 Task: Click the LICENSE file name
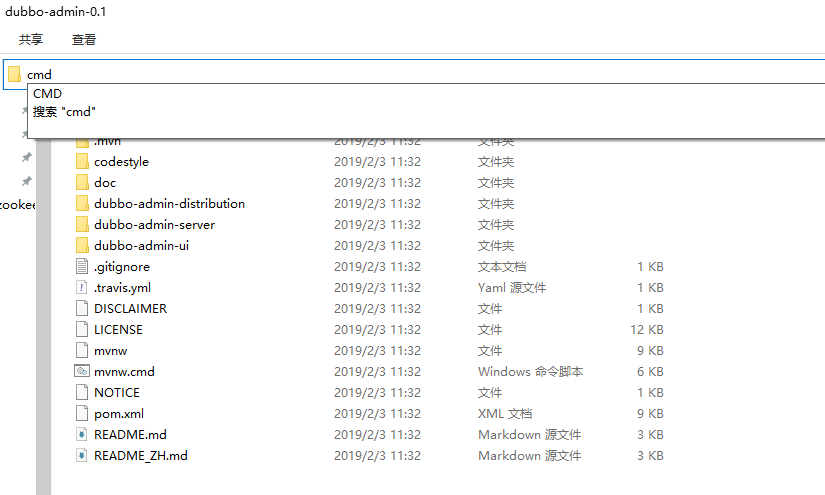118,330
